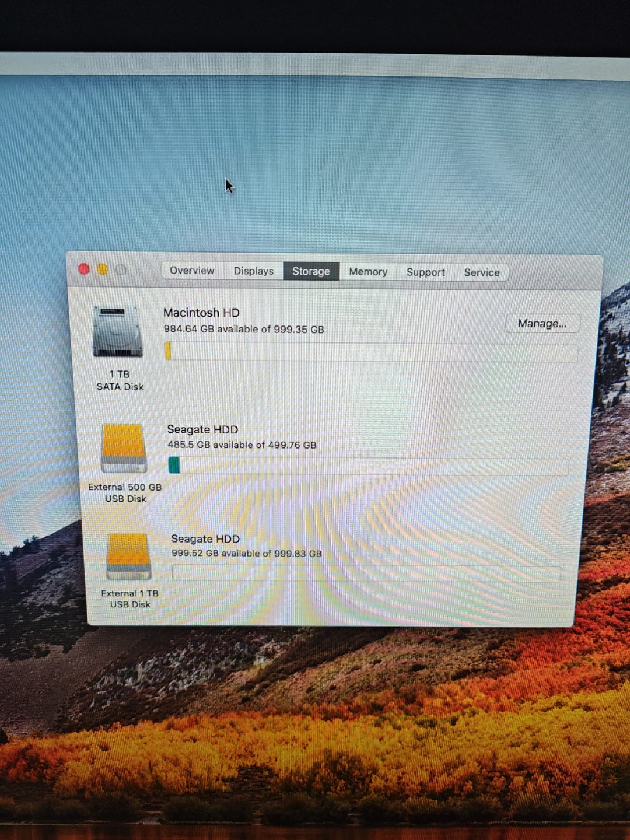Click the yellow used segment of Macintosh HD bar
This screenshot has height=840, width=630.
[x=168, y=351]
